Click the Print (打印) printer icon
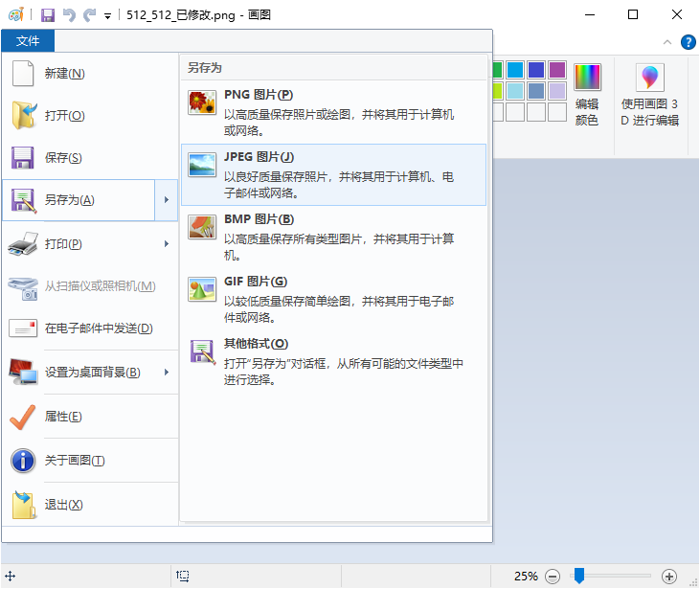 [23, 244]
